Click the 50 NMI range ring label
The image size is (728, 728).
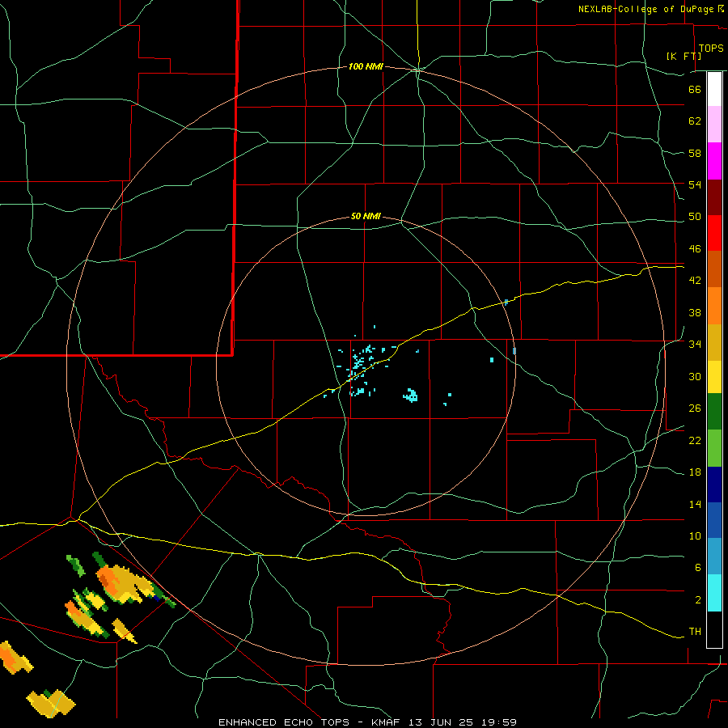click(x=366, y=216)
